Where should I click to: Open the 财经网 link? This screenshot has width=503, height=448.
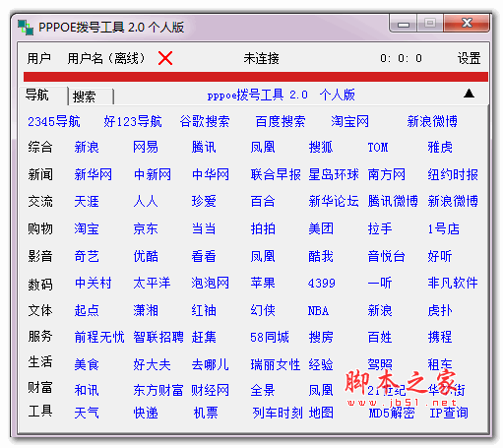(x=211, y=390)
